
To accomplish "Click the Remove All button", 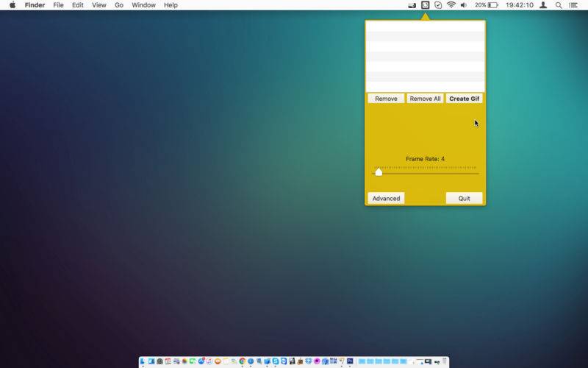I will point(425,99).
